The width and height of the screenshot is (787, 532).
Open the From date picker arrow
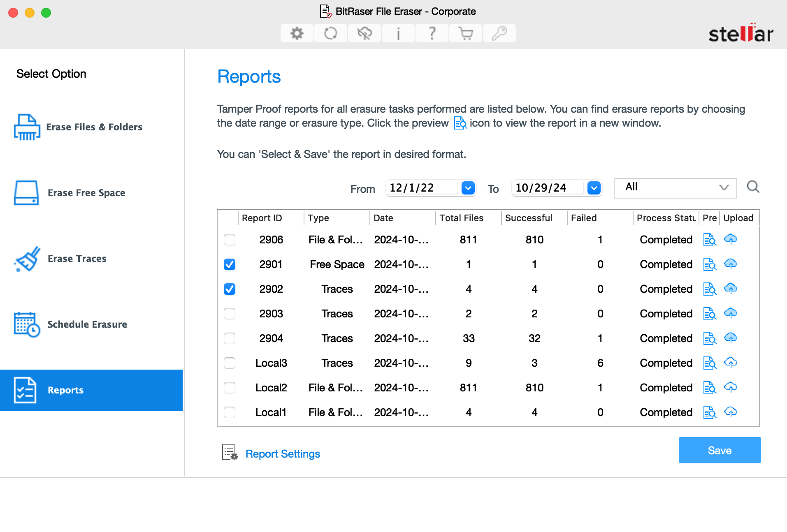coord(468,188)
